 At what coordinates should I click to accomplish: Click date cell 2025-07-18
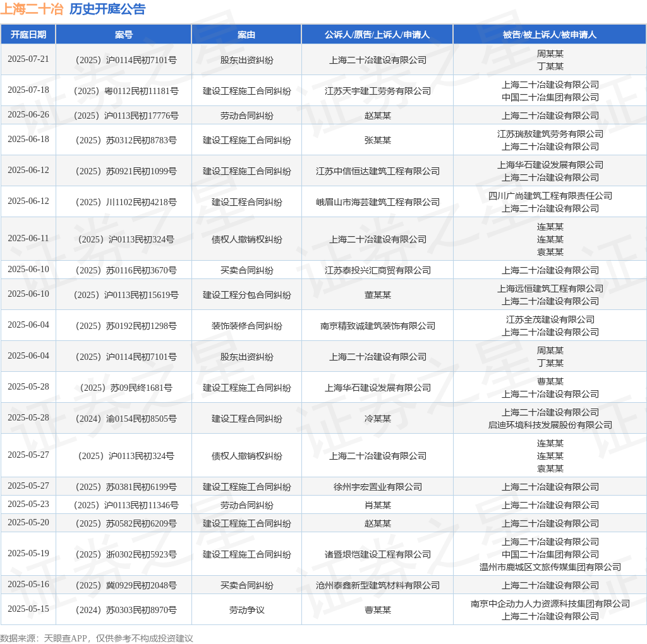coord(28,90)
